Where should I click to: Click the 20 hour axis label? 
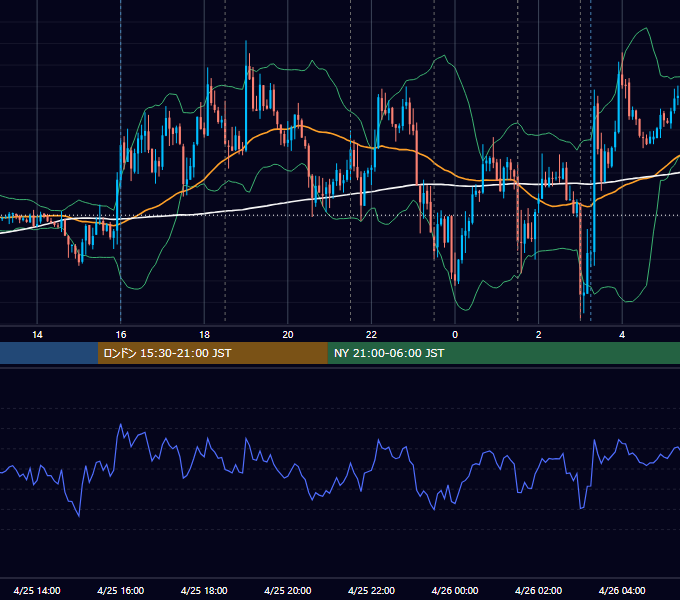coord(288,335)
